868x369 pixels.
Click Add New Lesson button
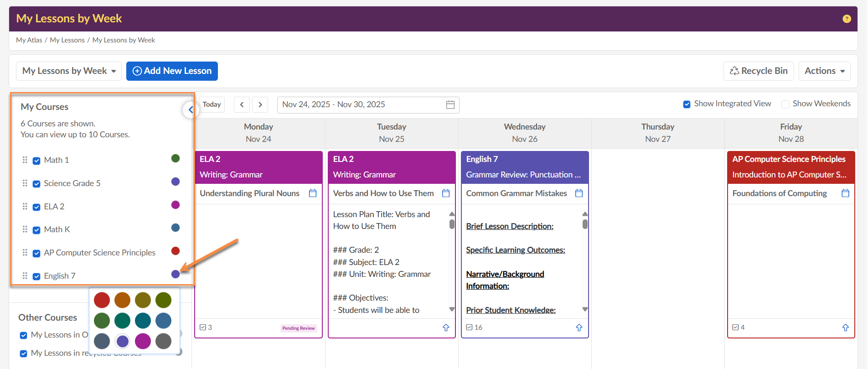(x=172, y=71)
